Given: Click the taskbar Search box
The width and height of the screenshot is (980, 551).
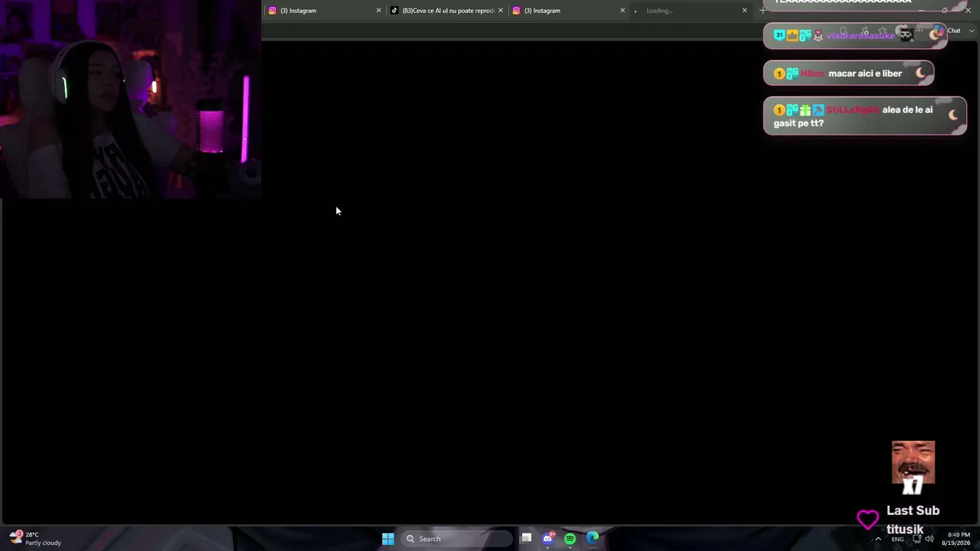Looking at the screenshot, I should pos(457,539).
